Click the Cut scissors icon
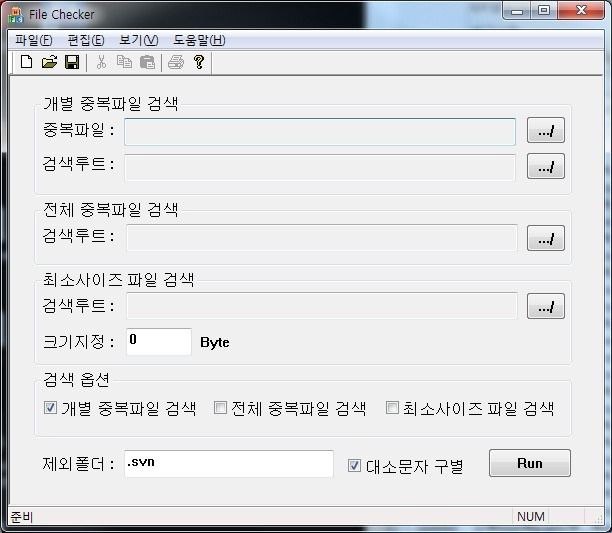The height and width of the screenshot is (533, 612). [x=101, y=62]
